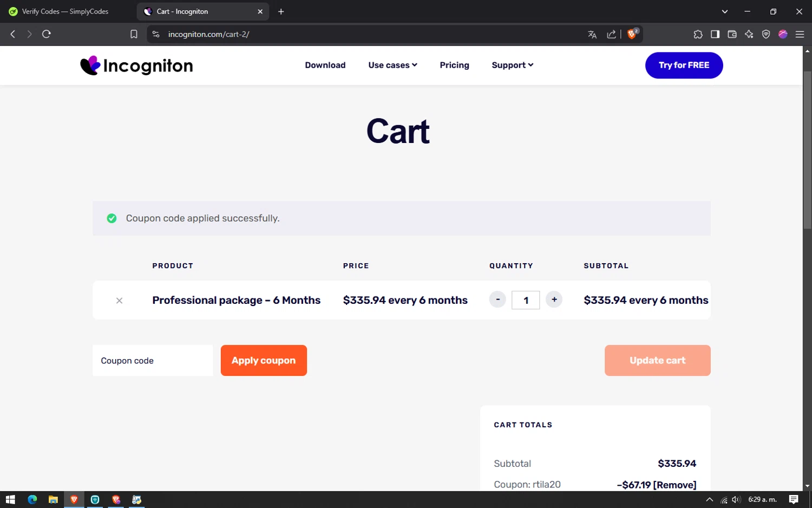
Task: Open Leo AI assistant icon
Action: click(x=749, y=34)
